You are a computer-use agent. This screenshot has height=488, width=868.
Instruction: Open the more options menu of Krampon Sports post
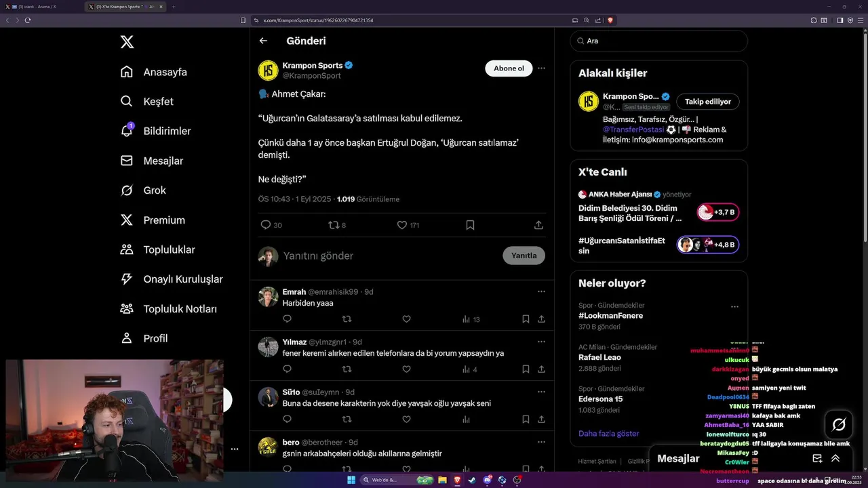click(541, 68)
